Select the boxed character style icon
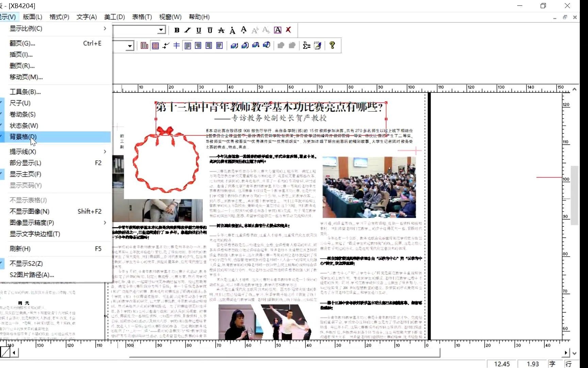The height and width of the screenshot is (368, 588). (277, 30)
